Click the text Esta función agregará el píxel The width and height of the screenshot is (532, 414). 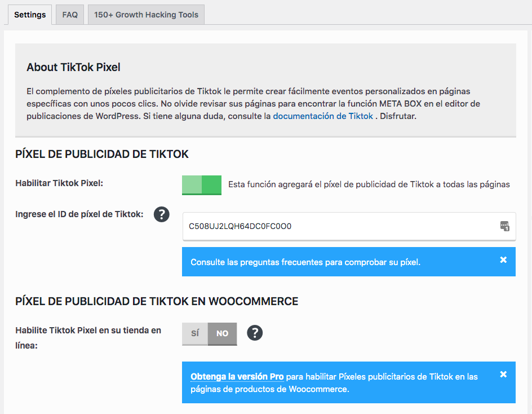tap(369, 184)
